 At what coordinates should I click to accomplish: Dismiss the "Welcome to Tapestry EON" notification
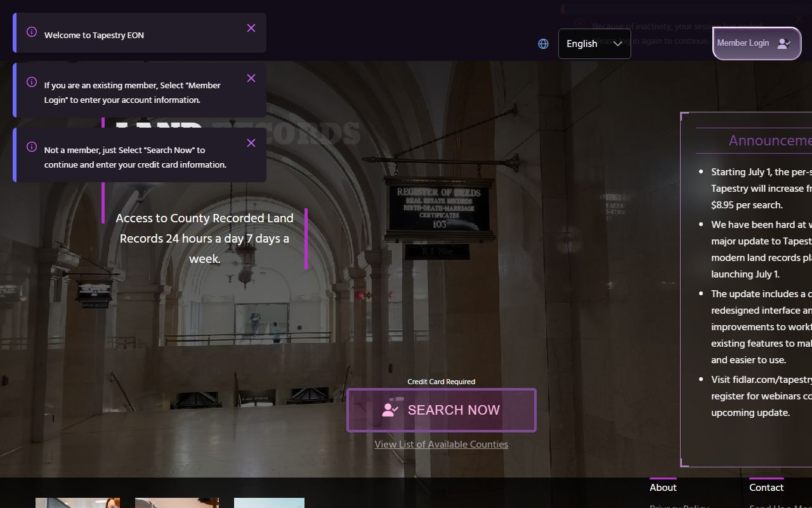(251, 28)
